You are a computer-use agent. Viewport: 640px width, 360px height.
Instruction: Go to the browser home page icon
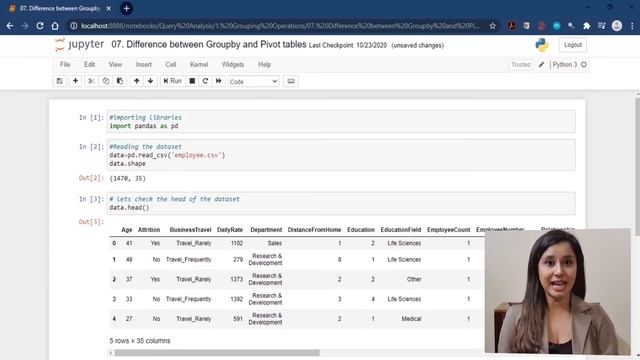(x=55, y=26)
